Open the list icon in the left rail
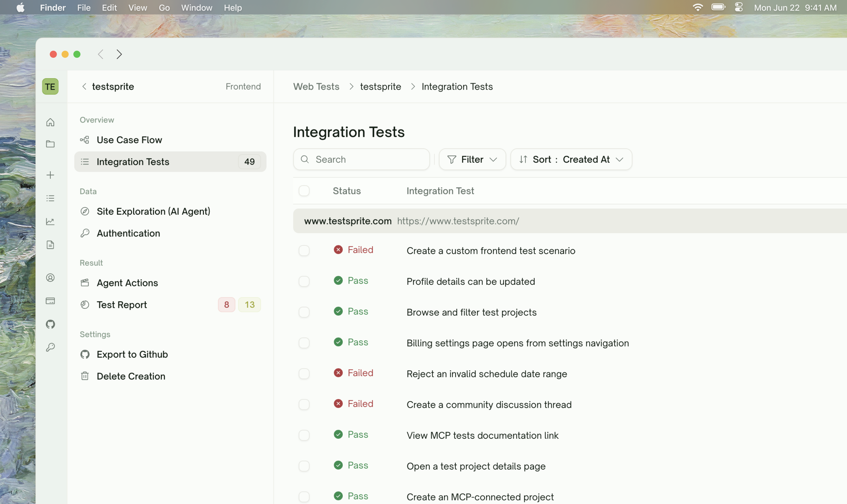 click(x=50, y=198)
